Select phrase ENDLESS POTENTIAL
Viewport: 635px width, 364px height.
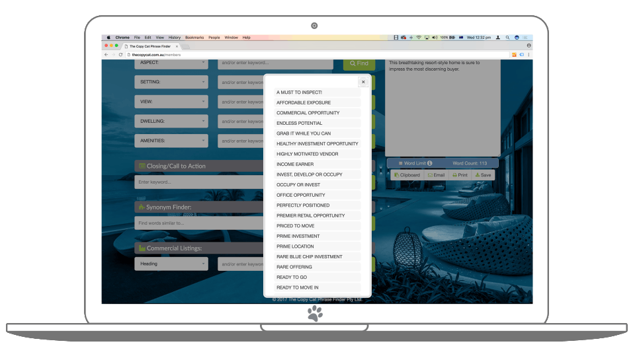click(x=317, y=124)
